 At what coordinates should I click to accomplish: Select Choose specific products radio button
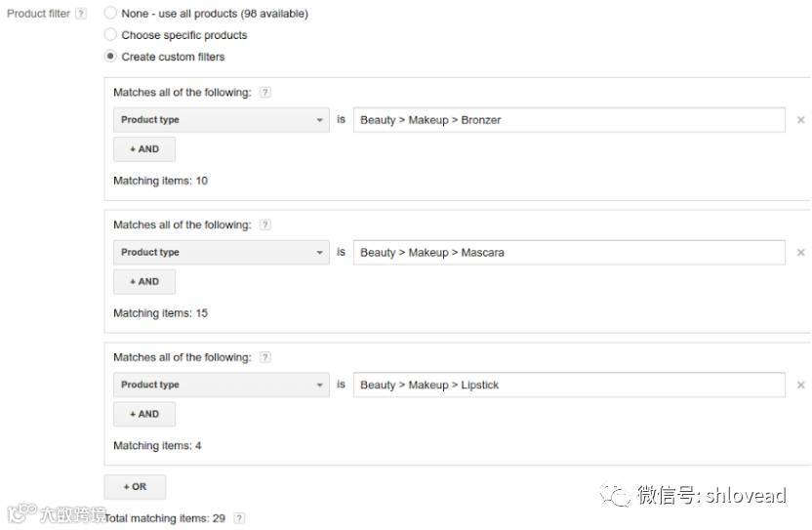pyautogui.click(x=110, y=35)
